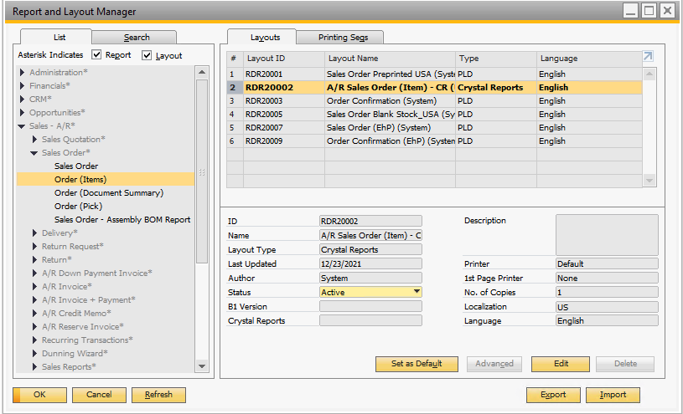Click the tree panel splitter grip handle

[202, 173]
